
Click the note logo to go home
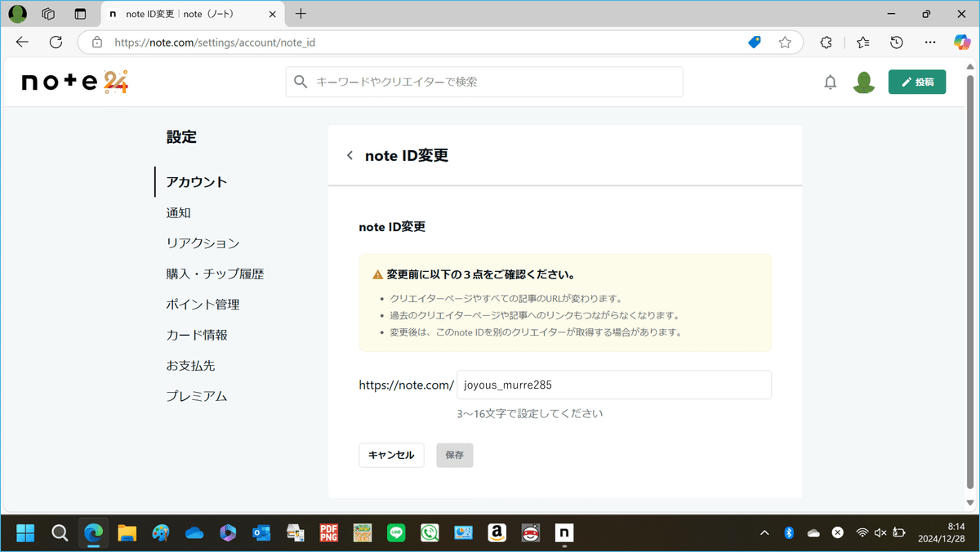pyautogui.click(x=73, y=82)
